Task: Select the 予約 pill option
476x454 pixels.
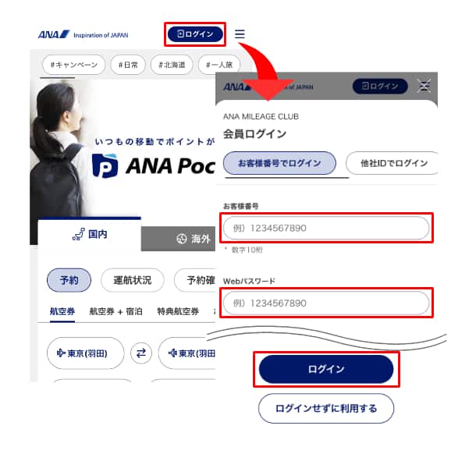Action: [69, 280]
